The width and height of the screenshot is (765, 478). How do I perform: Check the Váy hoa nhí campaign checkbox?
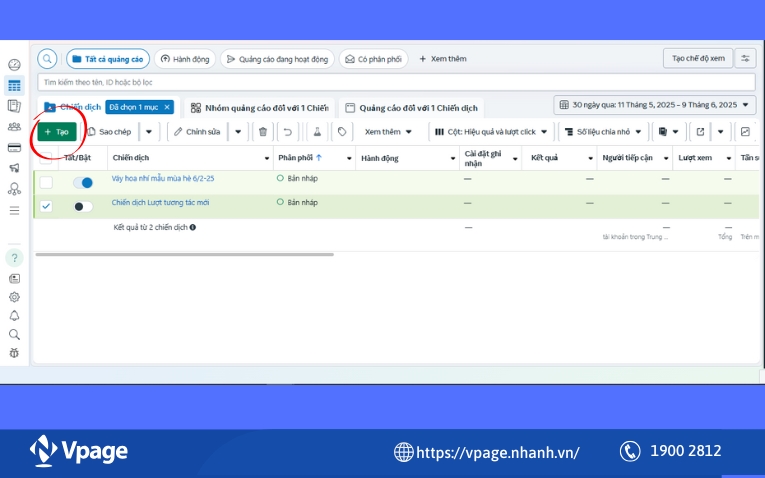(x=46, y=182)
